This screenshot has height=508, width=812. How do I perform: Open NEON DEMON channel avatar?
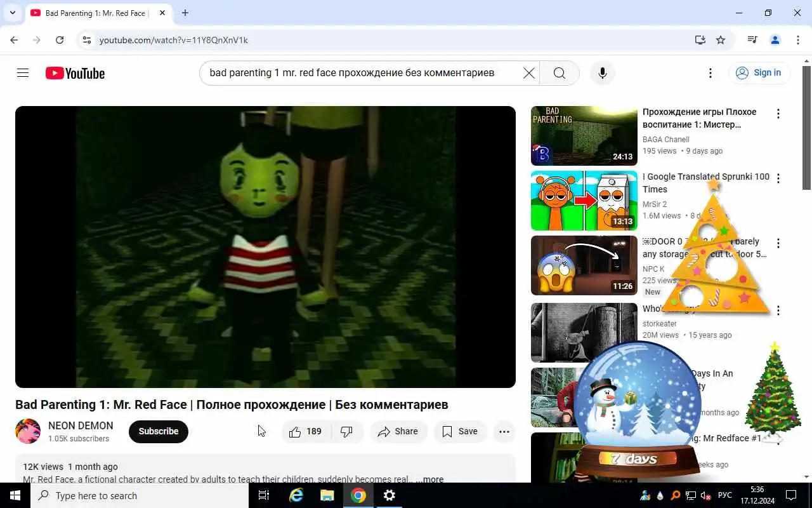[28, 431]
